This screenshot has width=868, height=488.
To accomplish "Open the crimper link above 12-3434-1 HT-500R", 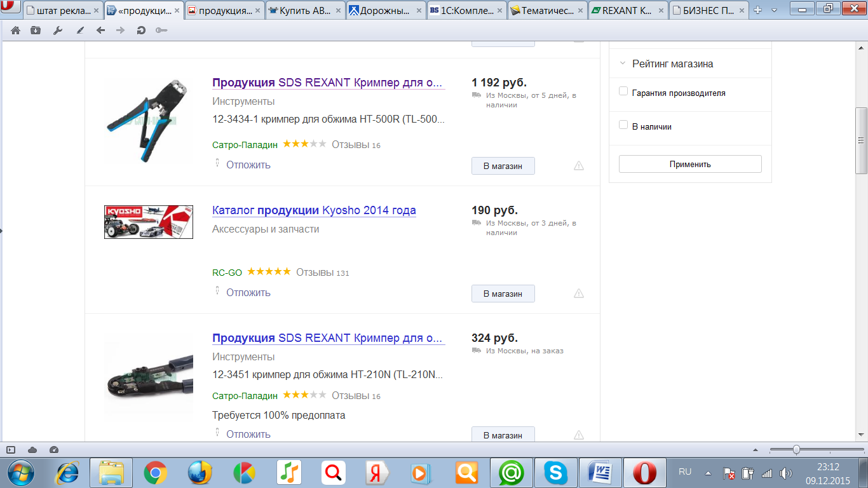I will pyautogui.click(x=328, y=83).
